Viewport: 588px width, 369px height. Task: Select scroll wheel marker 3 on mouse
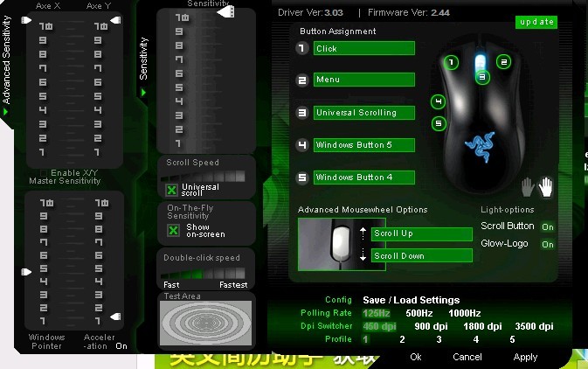pos(482,77)
